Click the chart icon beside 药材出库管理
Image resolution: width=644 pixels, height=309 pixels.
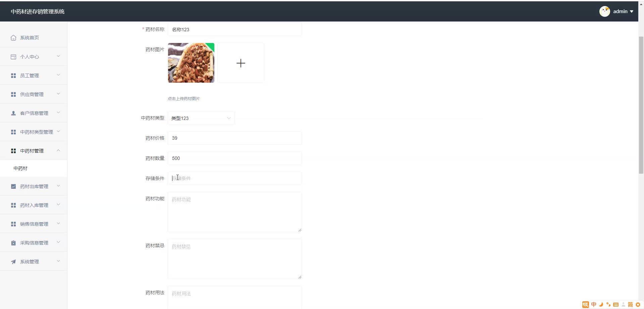click(13, 186)
